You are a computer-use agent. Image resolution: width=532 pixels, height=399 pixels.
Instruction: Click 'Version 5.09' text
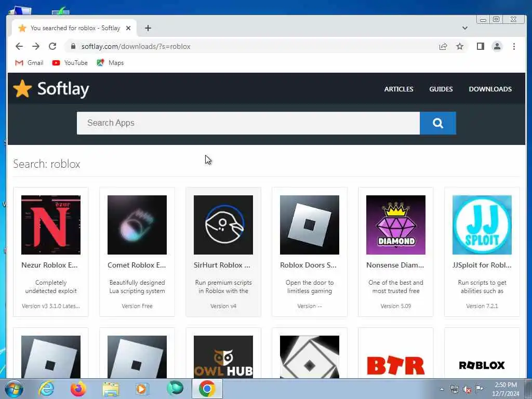tap(395, 306)
